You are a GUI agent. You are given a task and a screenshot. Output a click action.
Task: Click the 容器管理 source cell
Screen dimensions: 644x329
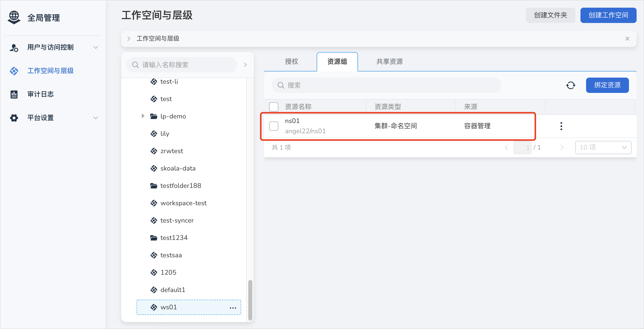click(477, 126)
